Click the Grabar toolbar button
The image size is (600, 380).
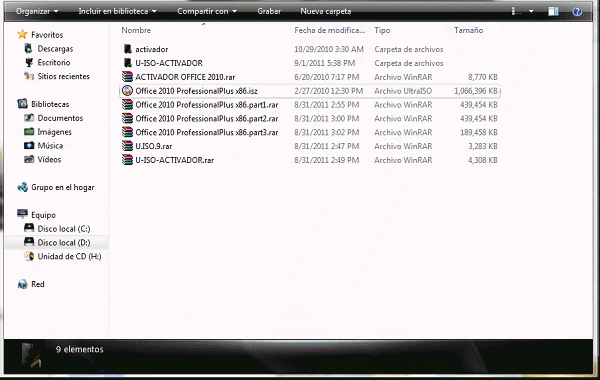tap(269, 11)
